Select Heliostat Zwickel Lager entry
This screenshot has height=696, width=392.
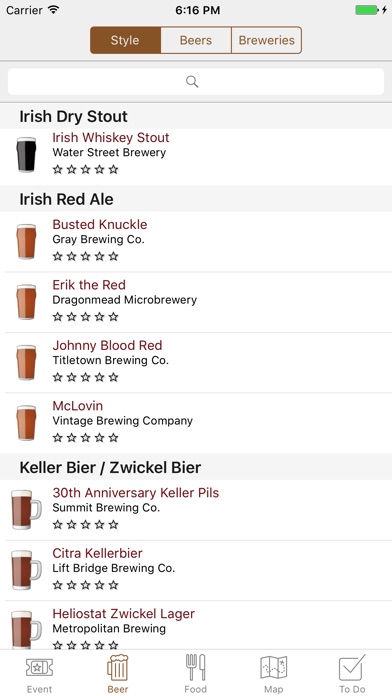pyautogui.click(x=196, y=625)
